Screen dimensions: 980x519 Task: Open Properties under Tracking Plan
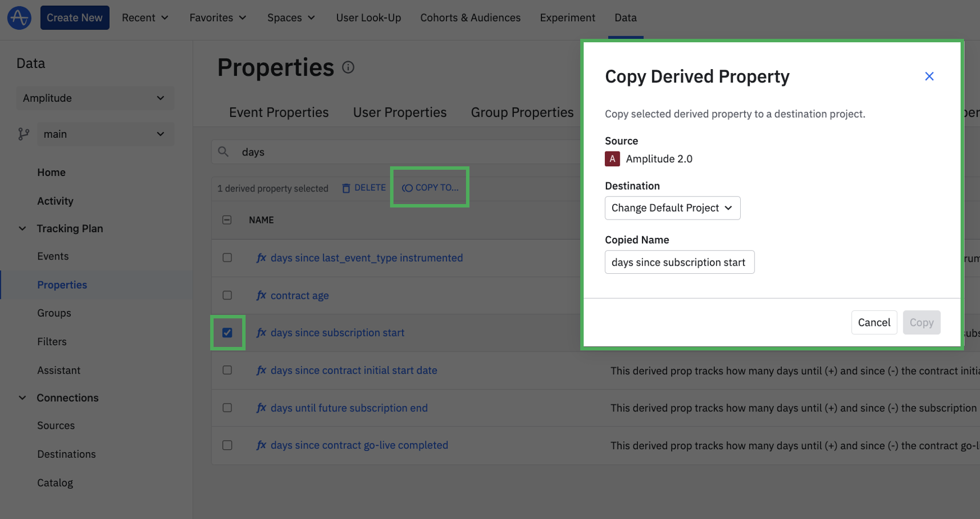pos(62,285)
